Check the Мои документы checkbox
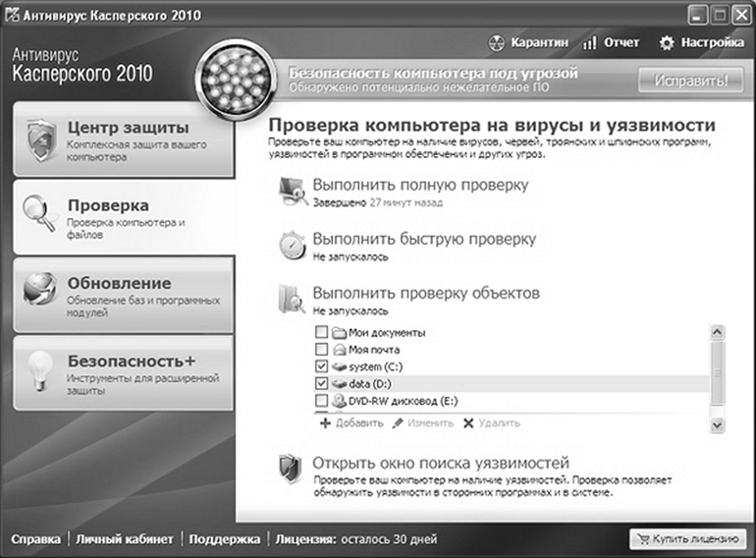Image resolution: width=756 pixels, height=558 pixels. point(321,332)
